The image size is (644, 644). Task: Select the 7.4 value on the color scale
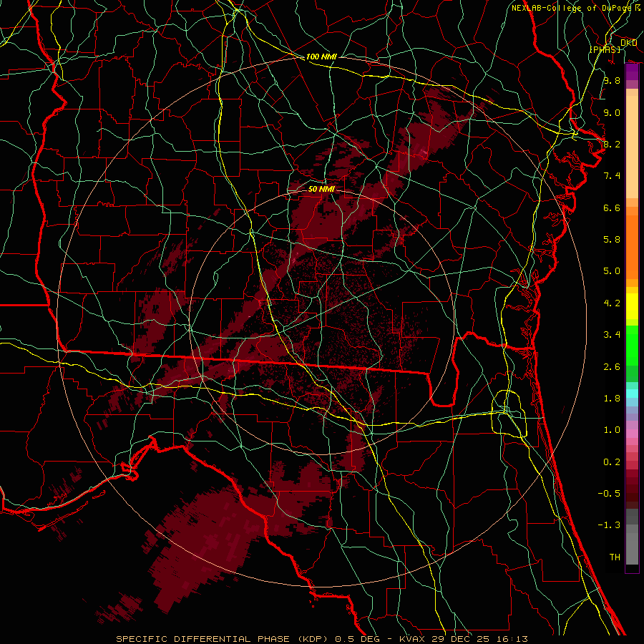click(612, 176)
